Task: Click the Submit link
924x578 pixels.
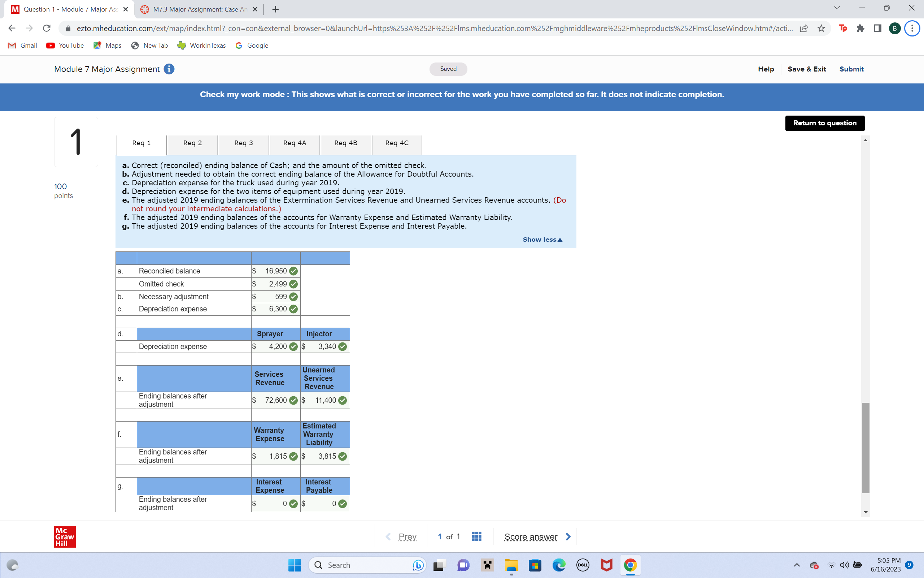Action: point(851,69)
